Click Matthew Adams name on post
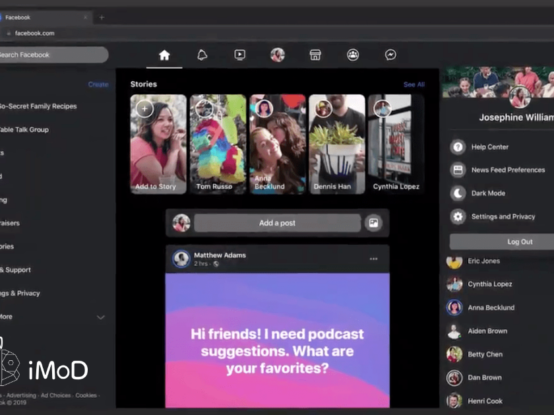The height and width of the screenshot is (415, 554). (x=220, y=255)
